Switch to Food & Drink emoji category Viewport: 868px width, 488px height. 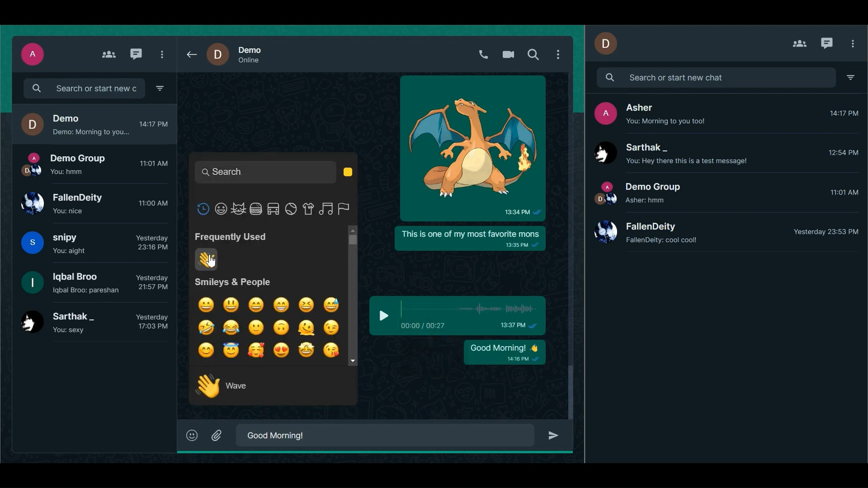(256, 209)
